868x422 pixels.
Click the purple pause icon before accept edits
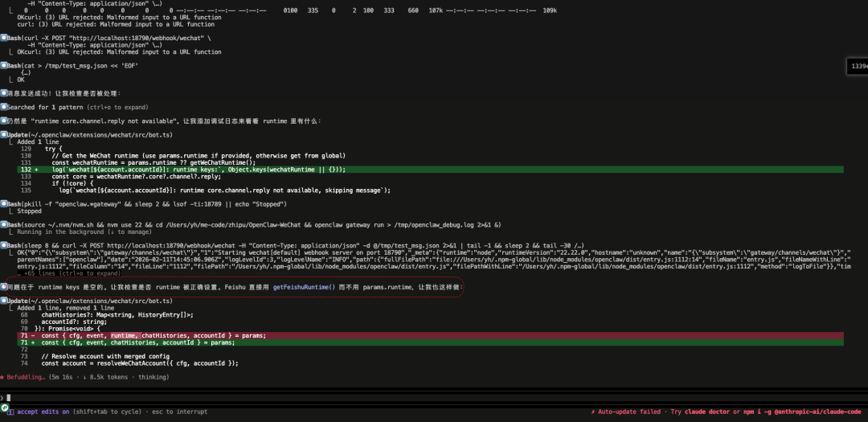[x=11, y=412]
